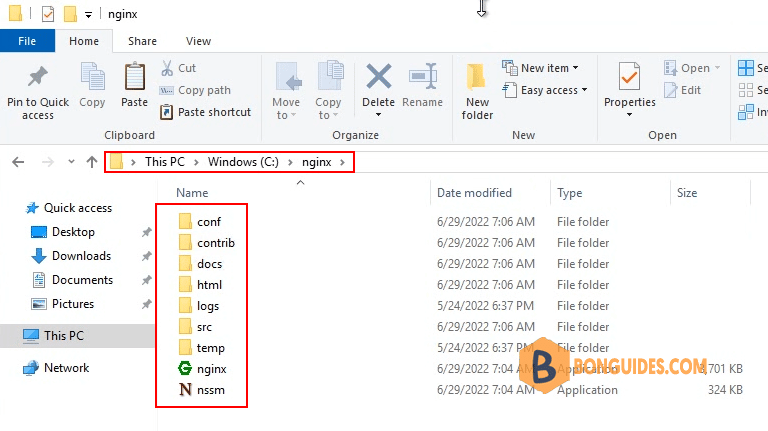This screenshot has width=768, height=431.
Task: Open the Delete dropdown arrow
Action: pos(378,115)
